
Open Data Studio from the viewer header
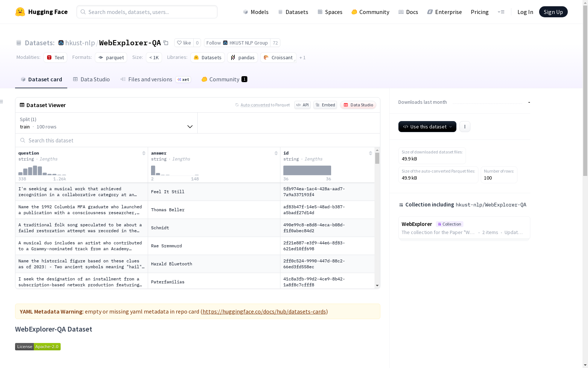[x=358, y=105]
